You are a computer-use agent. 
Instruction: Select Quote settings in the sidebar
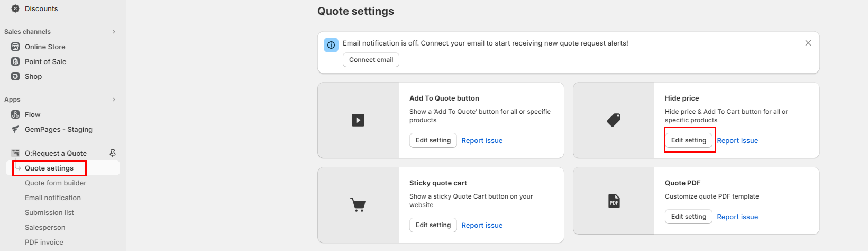[49, 168]
